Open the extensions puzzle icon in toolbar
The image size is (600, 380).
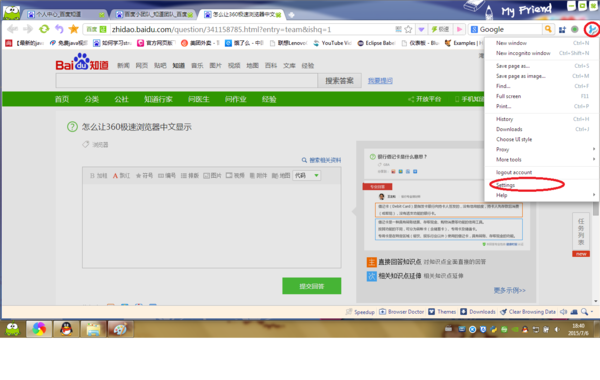[x=562, y=29]
